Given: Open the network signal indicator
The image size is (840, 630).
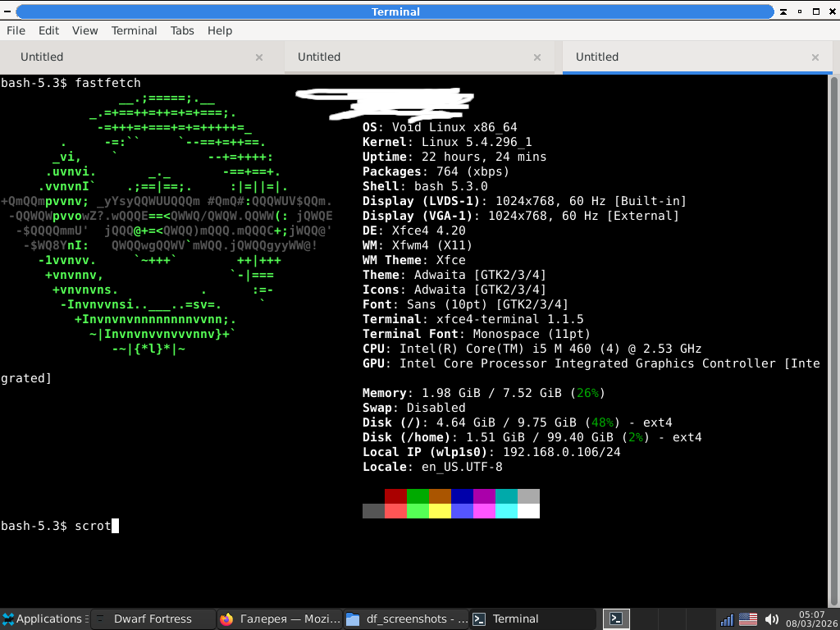Looking at the screenshot, I should [726, 619].
